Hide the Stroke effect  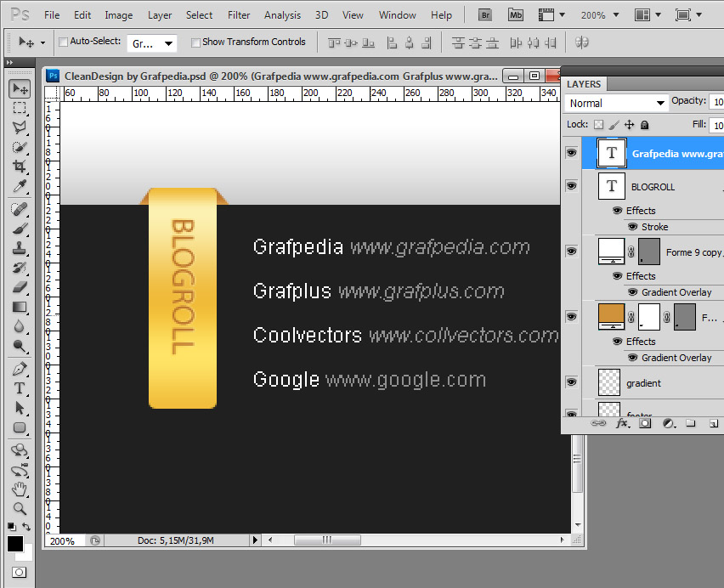click(633, 227)
